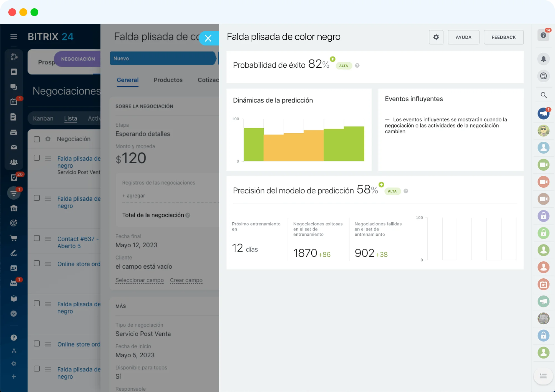
Task: Check the select-all checkbox beside Negociación header
Action: [37, 139]
